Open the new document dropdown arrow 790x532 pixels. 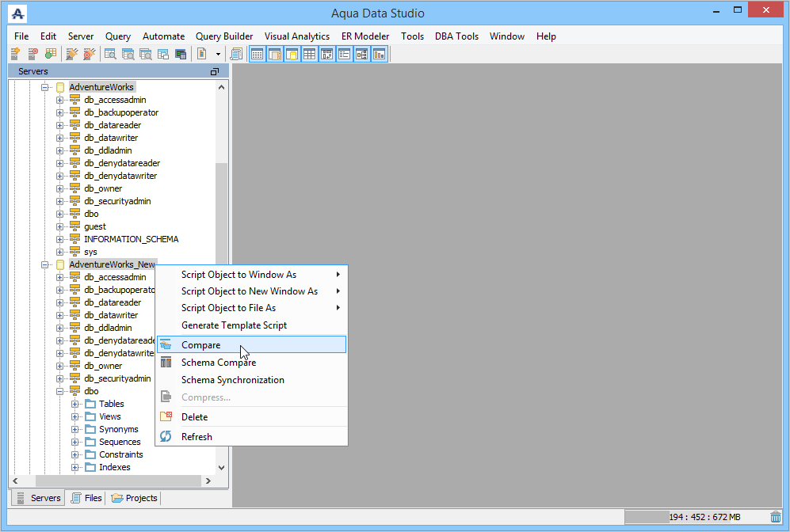[x=218, y=54]
